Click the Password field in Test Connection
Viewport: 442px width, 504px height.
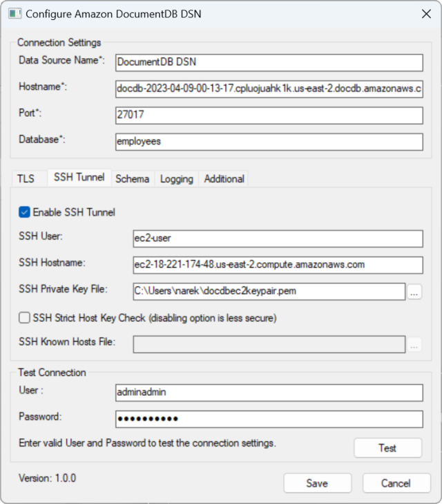tap(269, 419)
